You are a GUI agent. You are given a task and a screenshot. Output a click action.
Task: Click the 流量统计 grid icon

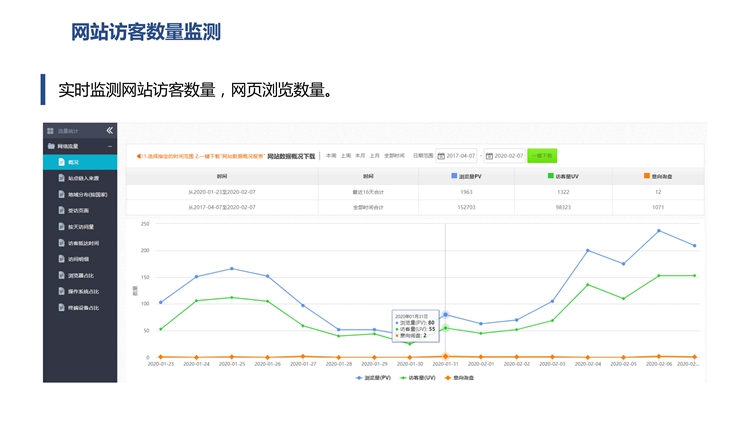(50, 131)
